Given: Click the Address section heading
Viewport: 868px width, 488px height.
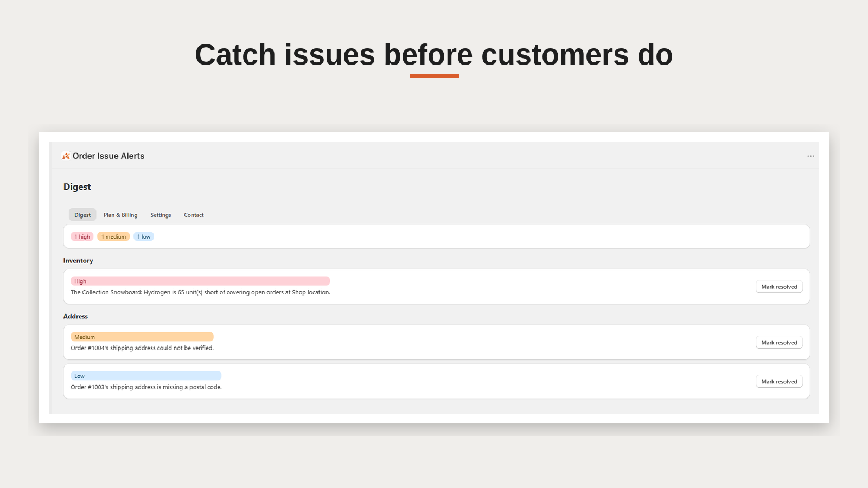Looking at the screenshot, I should pos(75,317).
